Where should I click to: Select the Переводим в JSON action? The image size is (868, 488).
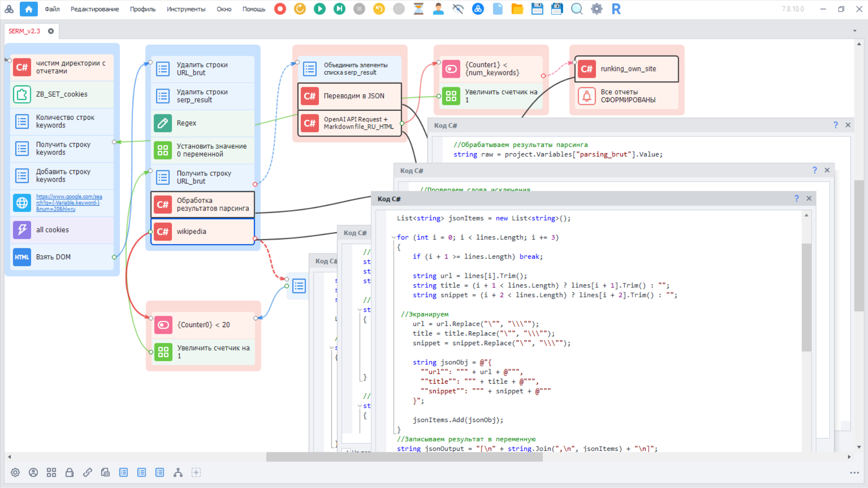tap(349, 96)
